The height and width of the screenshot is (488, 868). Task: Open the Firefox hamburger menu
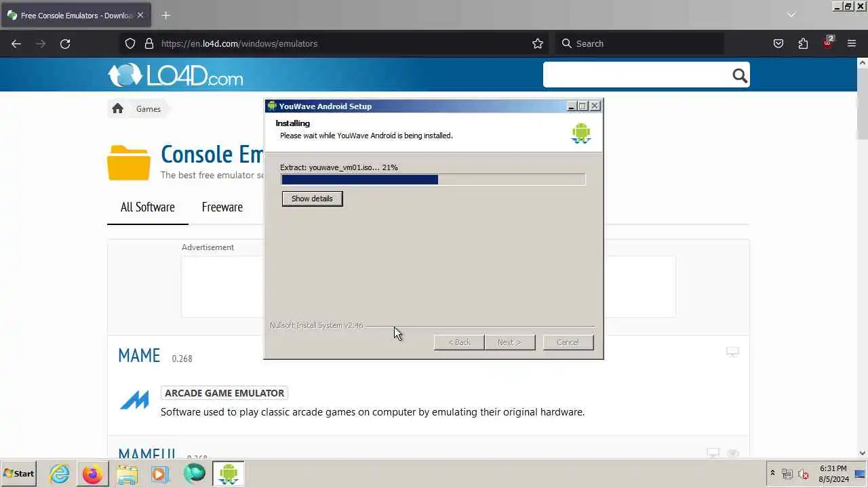point(852,43)
